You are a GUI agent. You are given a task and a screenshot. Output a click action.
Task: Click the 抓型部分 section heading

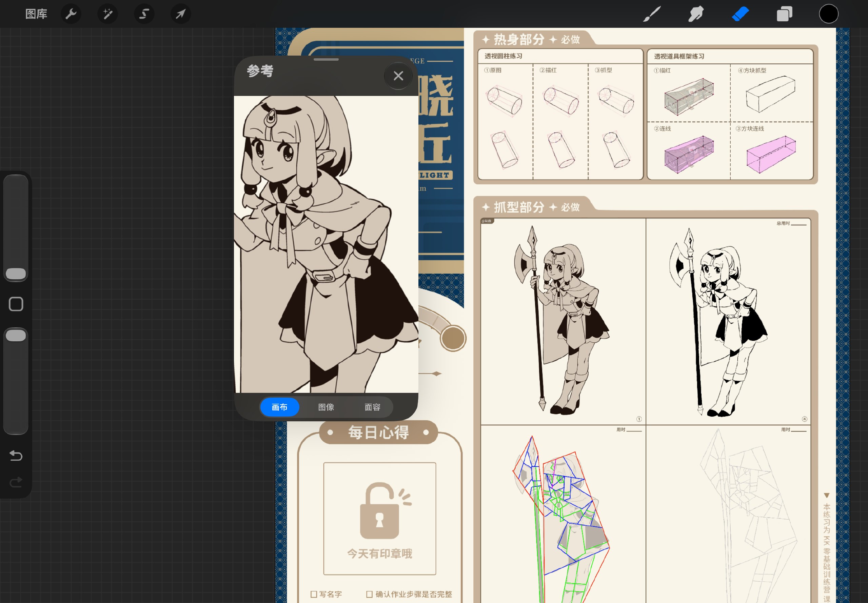[x=519, y=207]
